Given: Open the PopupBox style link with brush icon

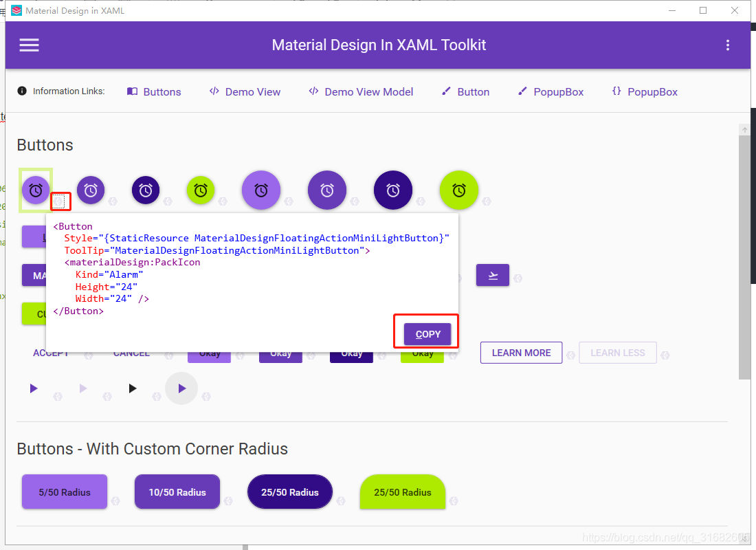Looking at the screenshot, I should 550,91.
